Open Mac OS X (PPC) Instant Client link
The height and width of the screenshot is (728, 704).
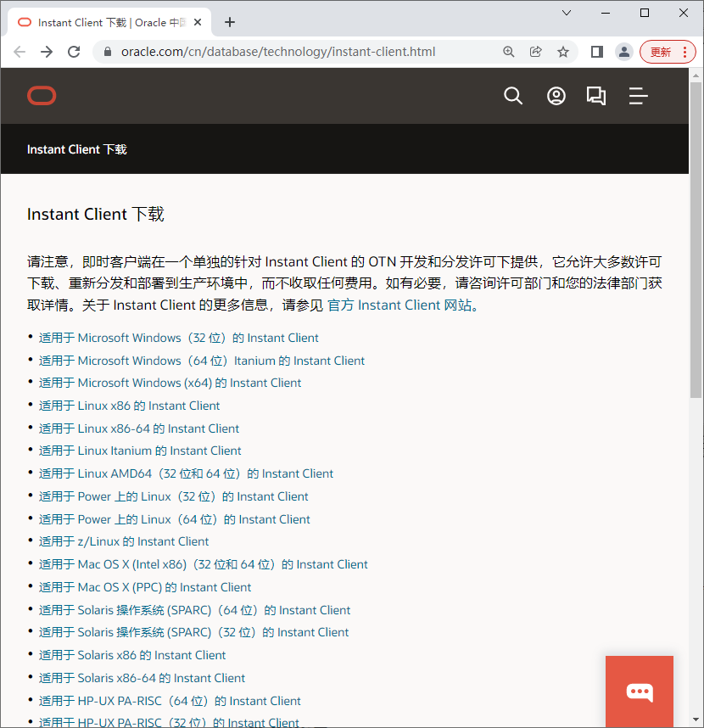point(145,586)
